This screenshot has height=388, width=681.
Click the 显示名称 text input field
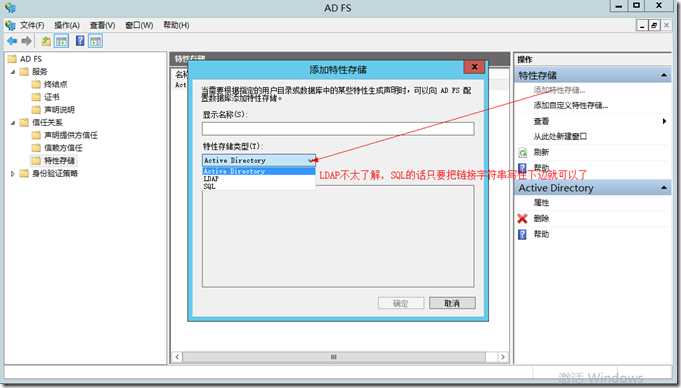(x=338, y=129)
